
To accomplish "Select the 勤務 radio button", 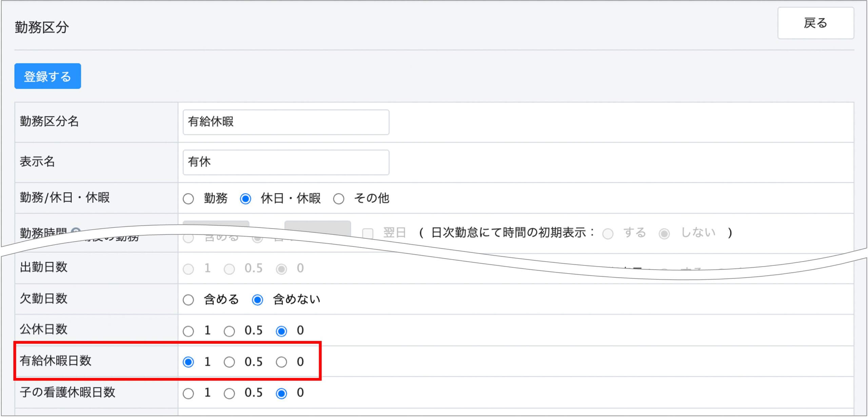I will (x=188, y=198).
